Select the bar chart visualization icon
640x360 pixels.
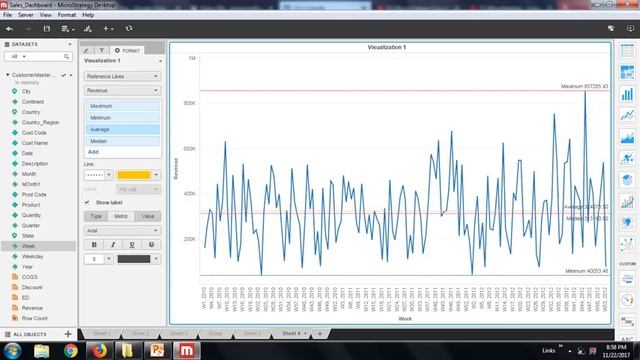tap(627, 94)
